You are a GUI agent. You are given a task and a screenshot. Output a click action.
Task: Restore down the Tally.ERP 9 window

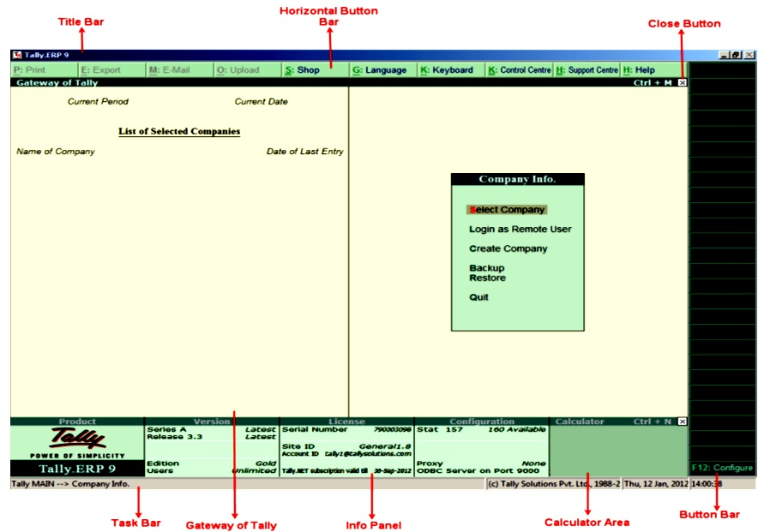(x=736, y=55)
